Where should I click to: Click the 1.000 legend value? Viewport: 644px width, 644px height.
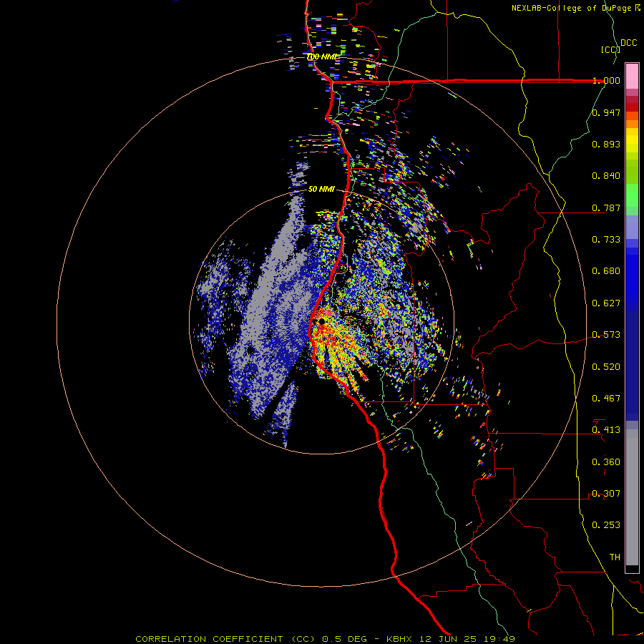coord(606,80)
